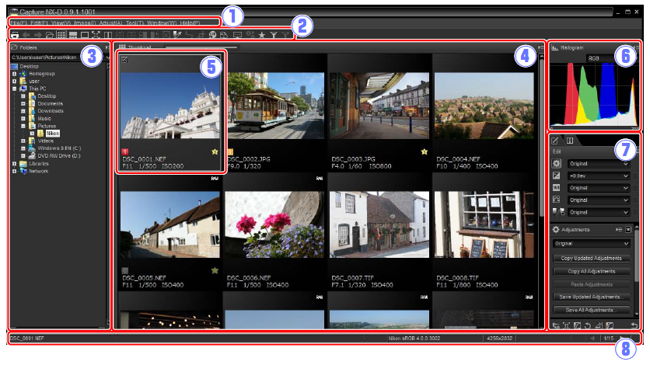Open the View menu
The image size is (650, 365).
(61, 22)
